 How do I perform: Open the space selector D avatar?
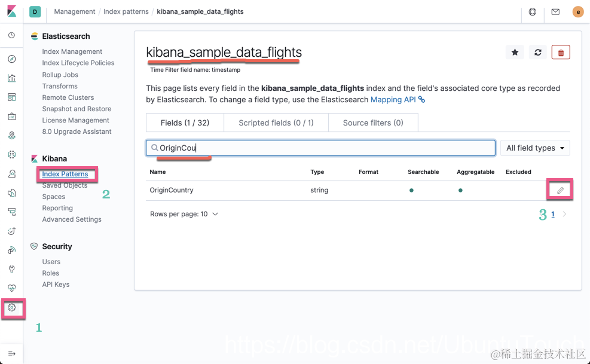(x=35, y=12)
